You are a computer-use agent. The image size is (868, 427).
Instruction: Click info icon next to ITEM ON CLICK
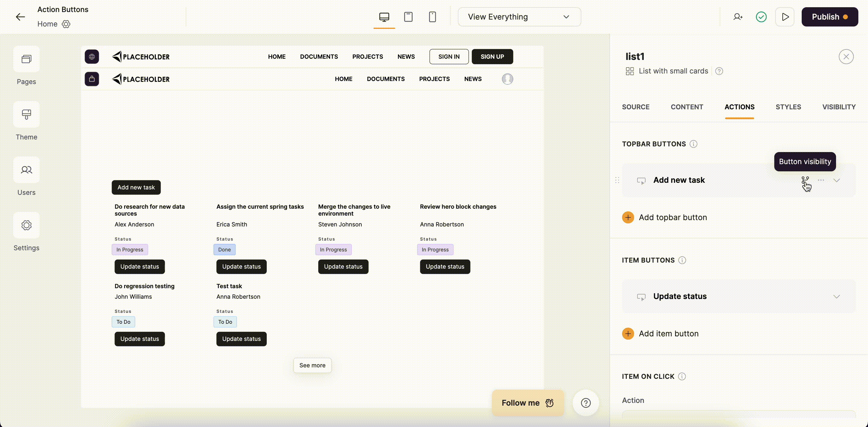(682, 376)
